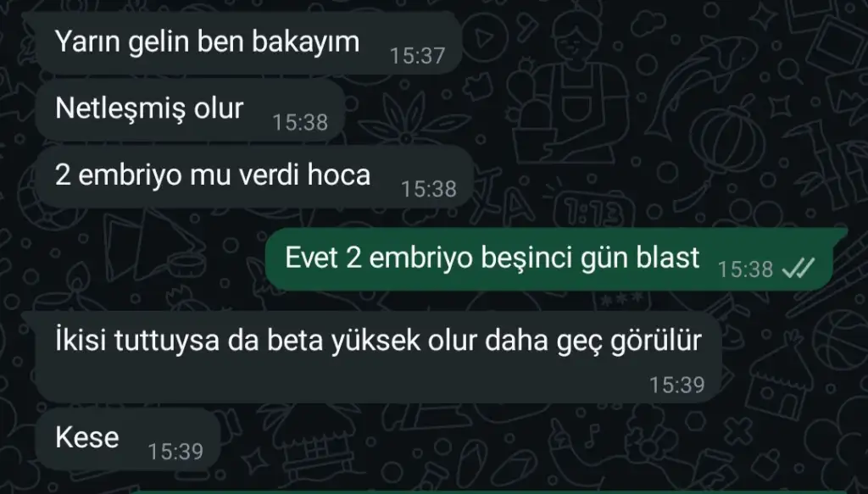
Task: Select the "2 embriyo mu verdi hoca" message
Action: [254, 176]
